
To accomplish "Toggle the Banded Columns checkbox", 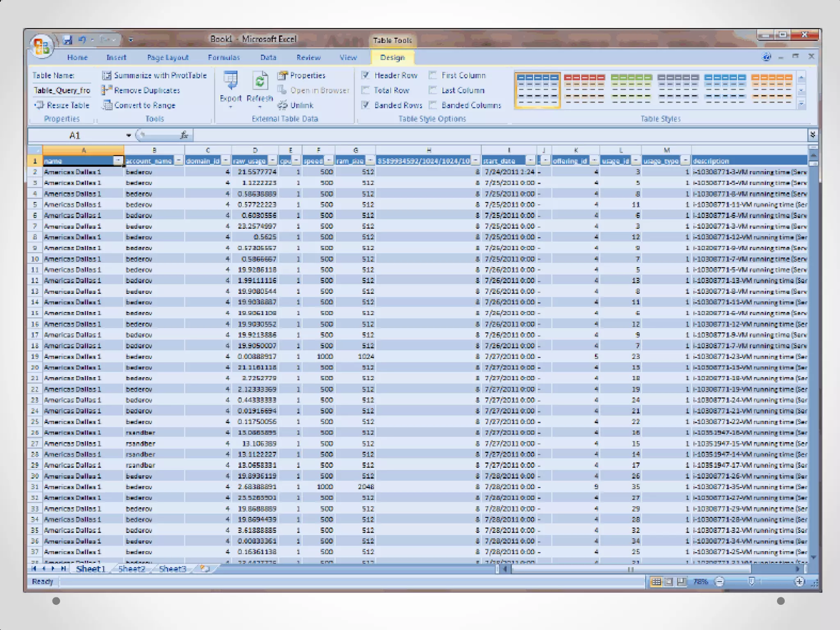I will click(x=433, y=105).
